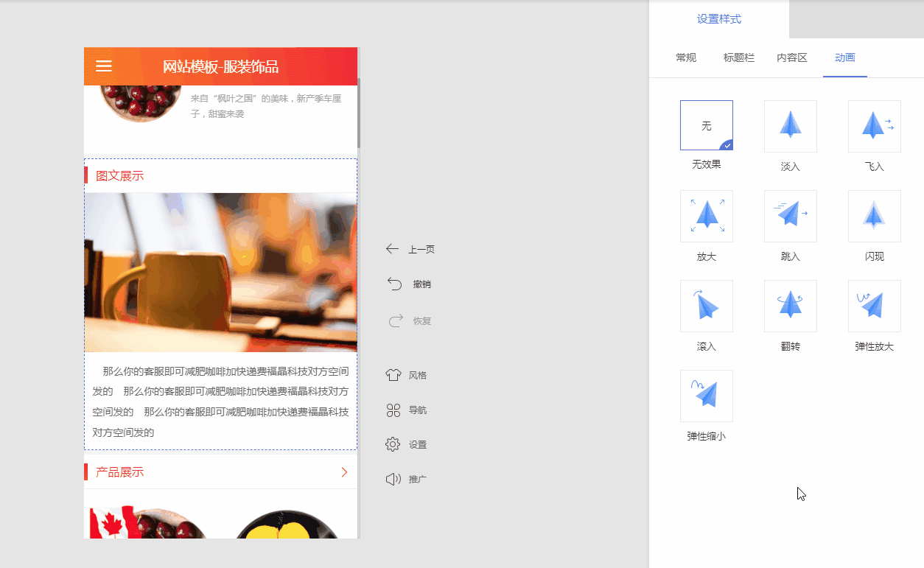Click the 弹性放大 caption text
Screen dimensions: 924x568
(875, 346)
